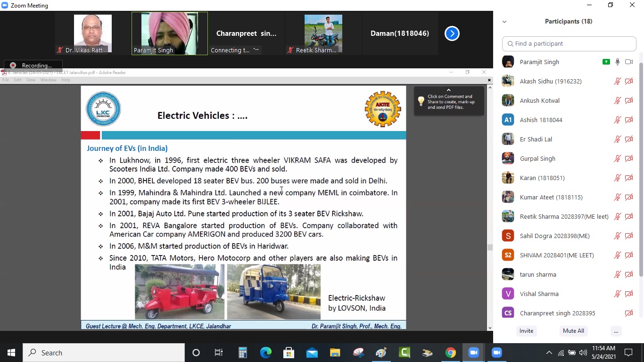Click Akash Sidhu's muted microphone icon
The height and width of the screenshot is (362, 644).
tap(617, 81)
